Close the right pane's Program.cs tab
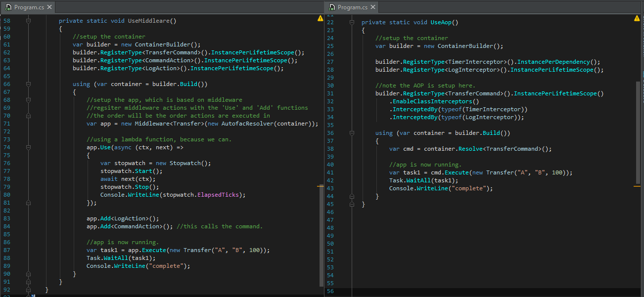 pyautogui.click(x=373, y=7)
